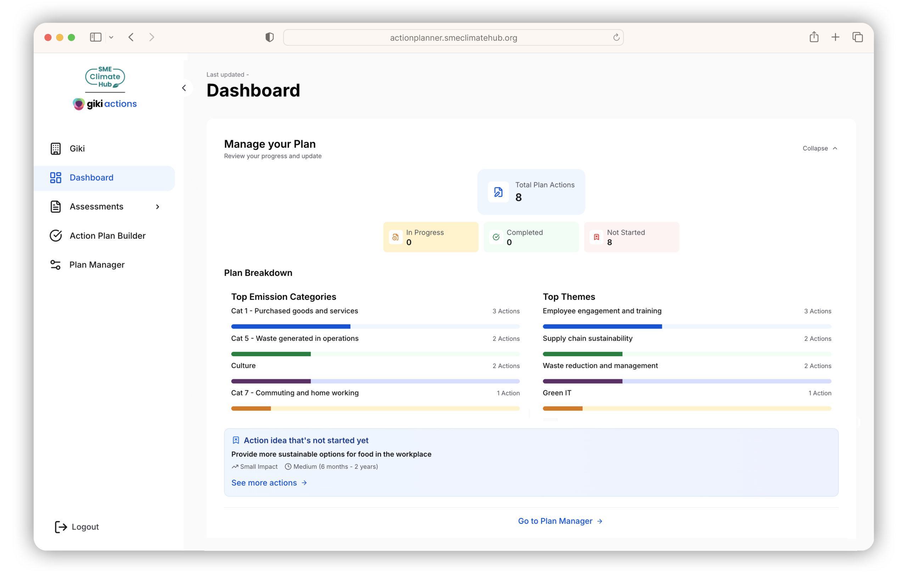Show the Safari tab overview

point(857,37)
